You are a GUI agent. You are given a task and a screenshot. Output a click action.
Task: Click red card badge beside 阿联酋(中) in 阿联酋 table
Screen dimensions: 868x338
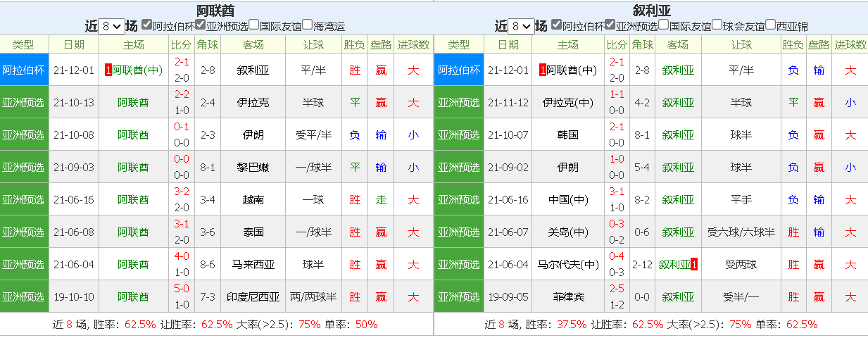(108, 70)
